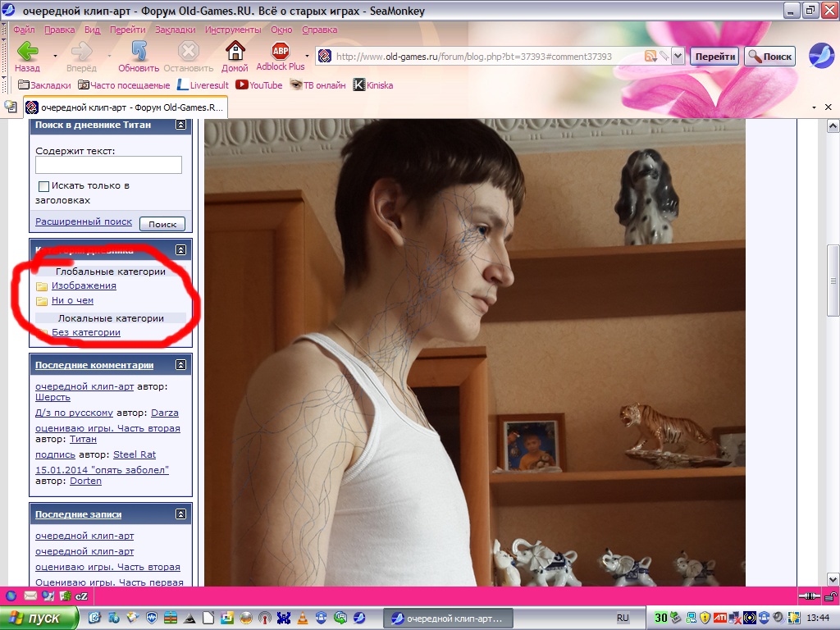Click the Обновить reload button
The image size is (840, 630).
pyautogui.click(x=139, y=57)
